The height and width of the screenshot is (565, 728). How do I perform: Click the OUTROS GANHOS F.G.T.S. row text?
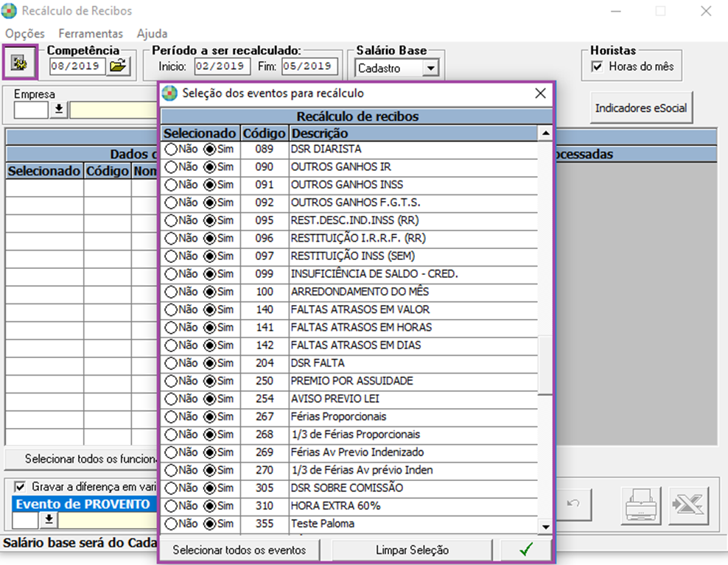(356, 203)
